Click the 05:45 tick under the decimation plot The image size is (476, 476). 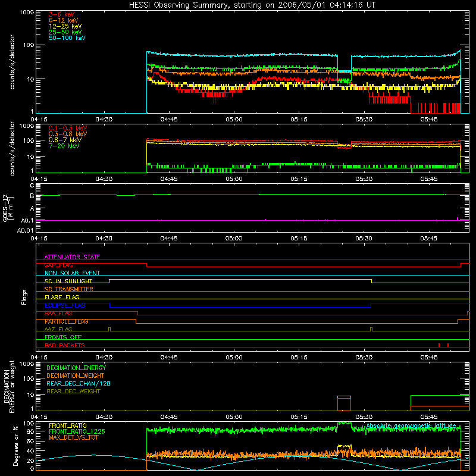pyautogui.click(x=429, y=417)
